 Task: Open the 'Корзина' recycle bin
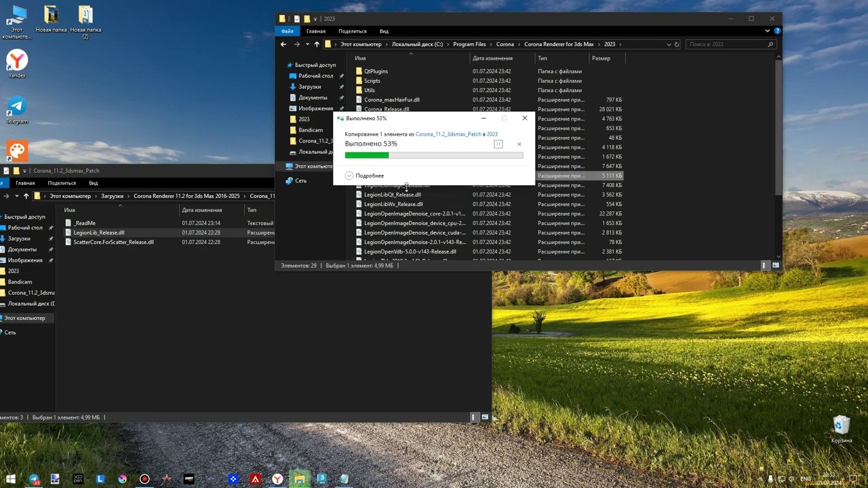coord(842,429)
